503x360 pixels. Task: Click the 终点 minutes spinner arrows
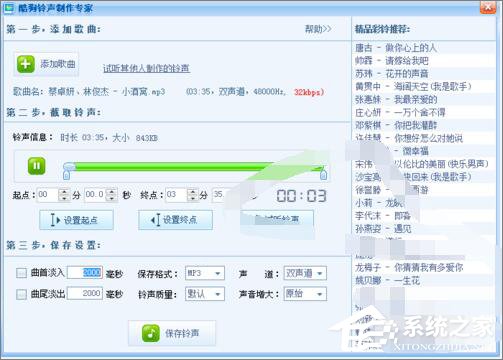pyautogui.click(x=193, y=195)
